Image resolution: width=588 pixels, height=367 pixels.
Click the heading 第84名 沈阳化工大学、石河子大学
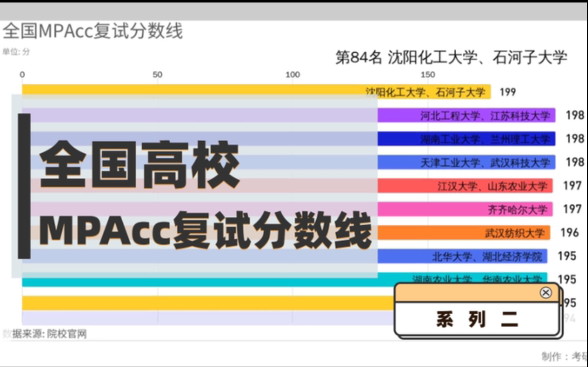pyautogui.click(x=451, y=57)
